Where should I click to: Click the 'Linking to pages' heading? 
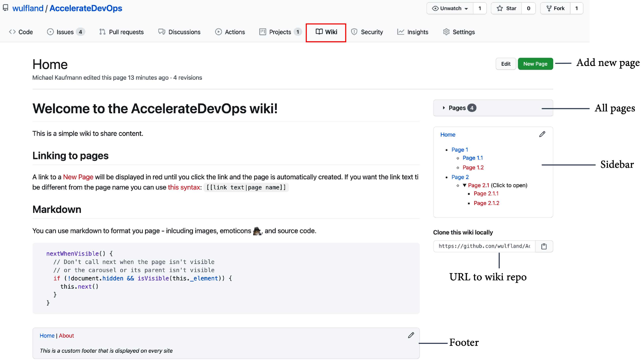(71, 156)
